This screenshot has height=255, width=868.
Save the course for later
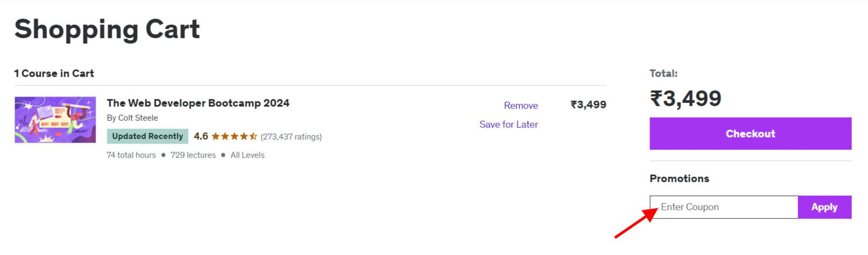pos(508,125)
